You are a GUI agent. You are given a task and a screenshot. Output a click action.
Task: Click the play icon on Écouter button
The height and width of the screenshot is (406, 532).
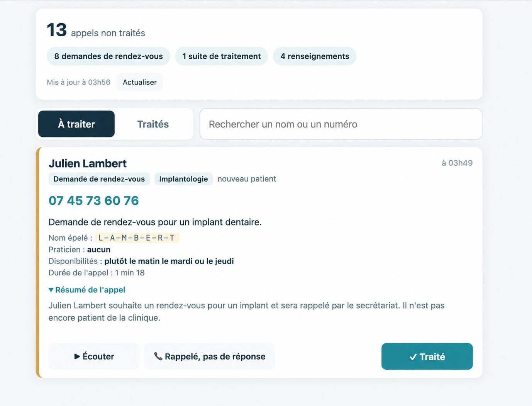77,357
